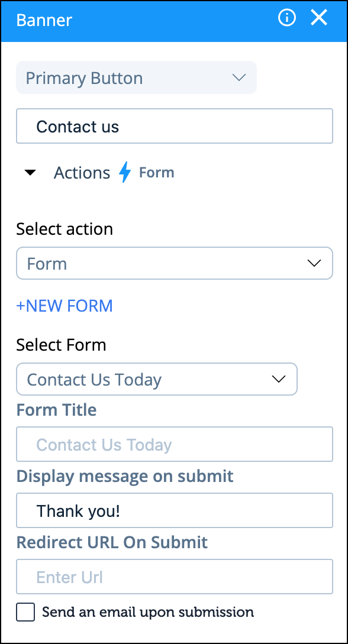
Task: Click the lightning bolt Form action icon
Action: click(x=124, y=172)
